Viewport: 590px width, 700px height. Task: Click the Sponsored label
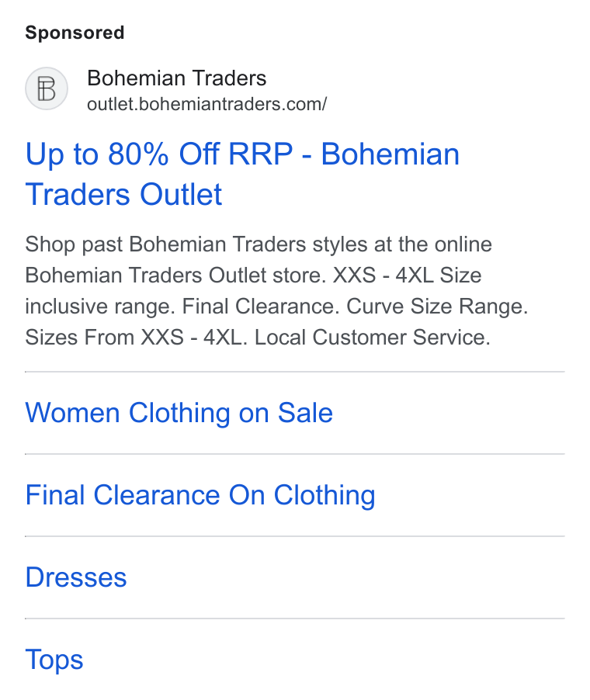[x=75, y=33]
